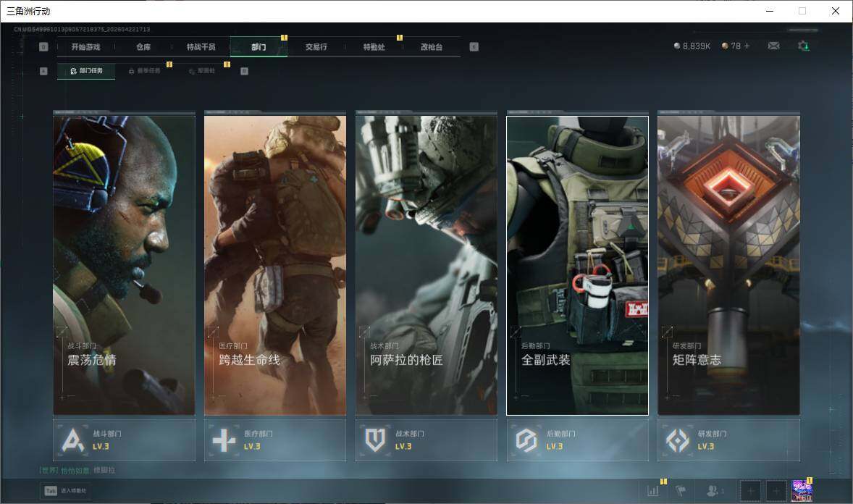Click the 8.839K currency coin icon
The height and width of the screenshot is (504, 853).
(x=677, y=46)
